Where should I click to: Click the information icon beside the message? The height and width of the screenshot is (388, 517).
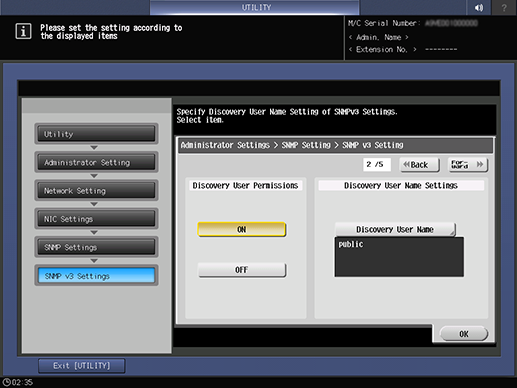tap(23, 31)
